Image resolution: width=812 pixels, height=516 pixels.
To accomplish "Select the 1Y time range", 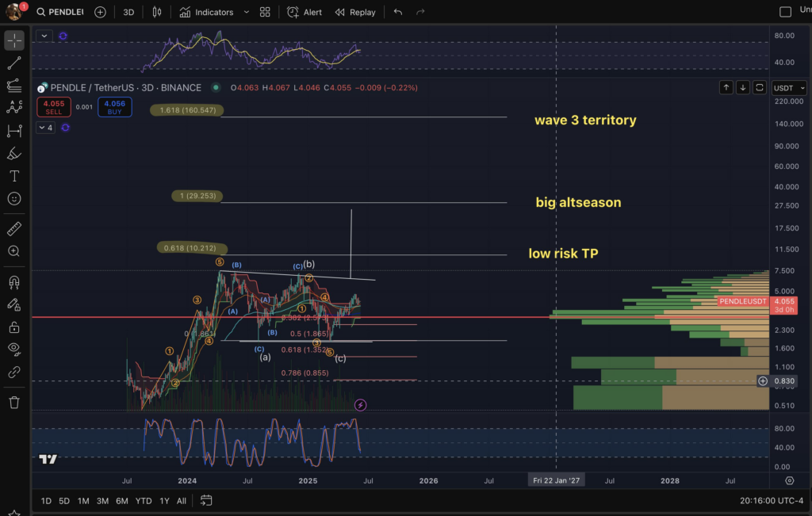I will (x=164, y=500).
